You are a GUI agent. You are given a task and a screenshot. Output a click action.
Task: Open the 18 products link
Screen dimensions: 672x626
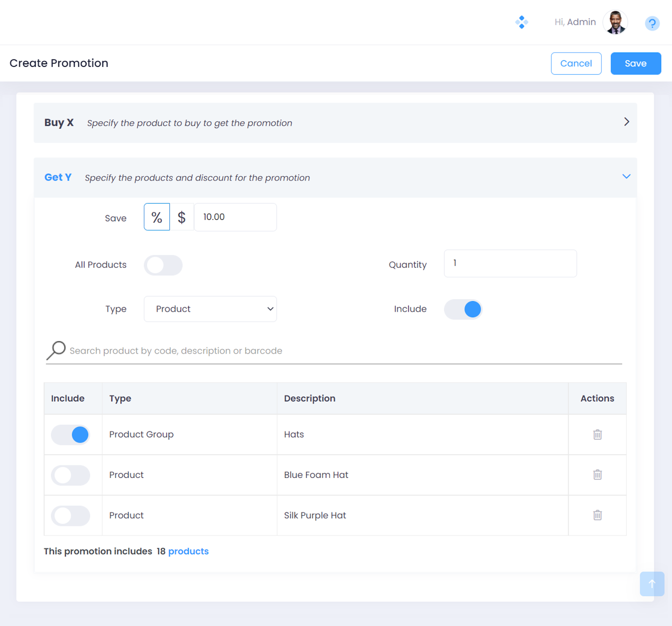[188, 551]
